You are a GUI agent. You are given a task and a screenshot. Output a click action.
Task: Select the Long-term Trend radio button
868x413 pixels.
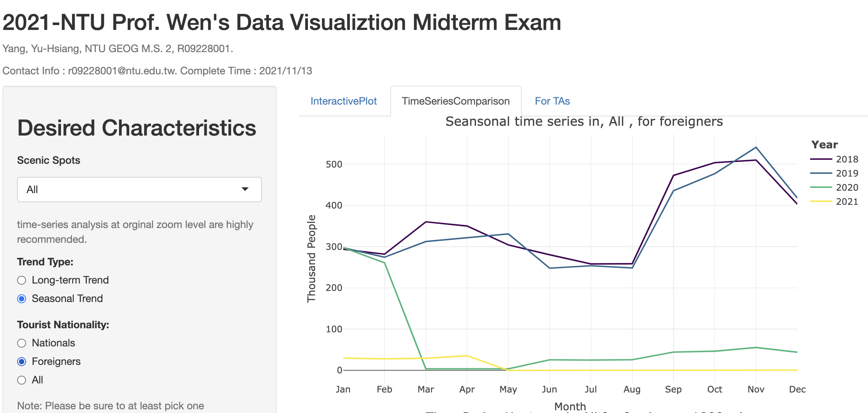(22, 280)
